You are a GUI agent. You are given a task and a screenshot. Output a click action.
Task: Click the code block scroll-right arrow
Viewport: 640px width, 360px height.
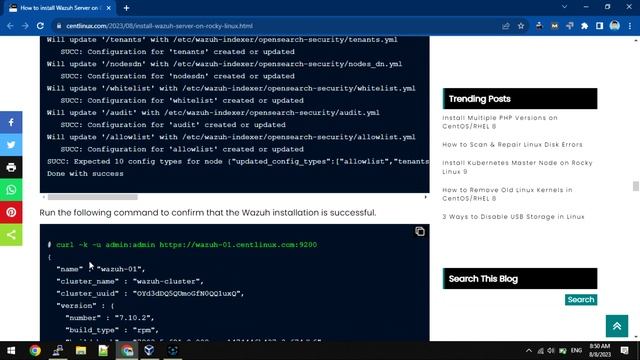pyautogui.click(x=425, y=197)
